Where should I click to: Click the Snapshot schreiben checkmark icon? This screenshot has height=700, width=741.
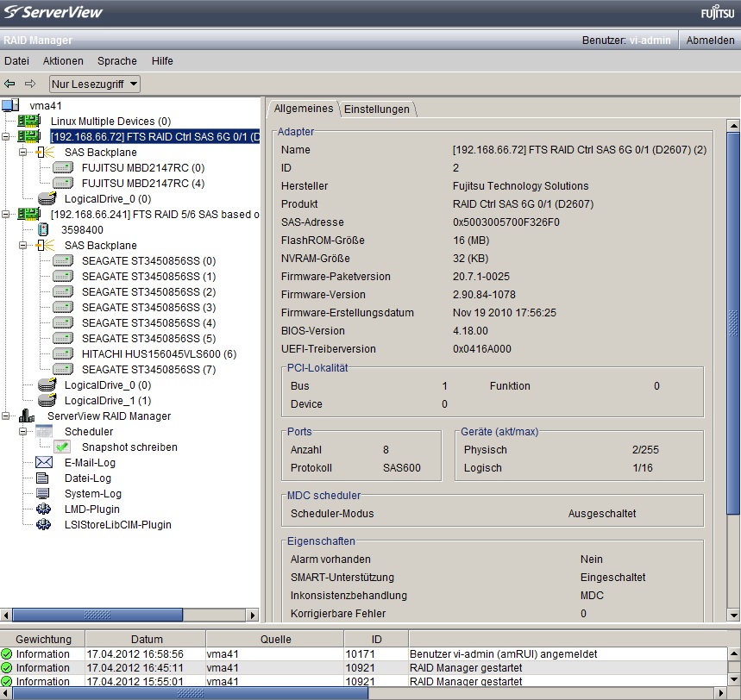tap(61, 447)
